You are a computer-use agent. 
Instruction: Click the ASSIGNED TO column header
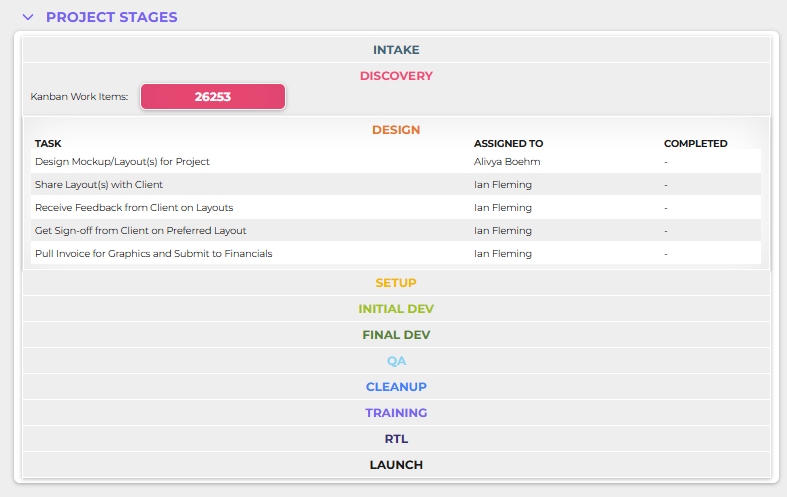pos(508,144)
